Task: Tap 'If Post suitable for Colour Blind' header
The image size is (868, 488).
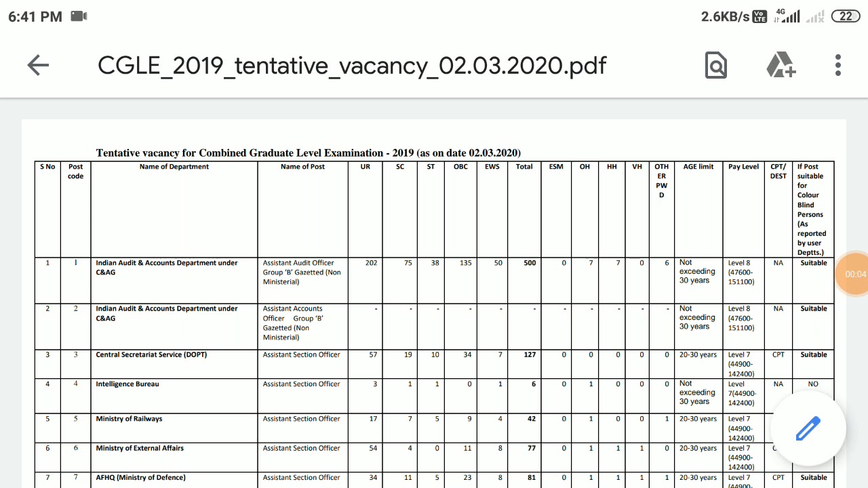Action: (x=812, y=209)
